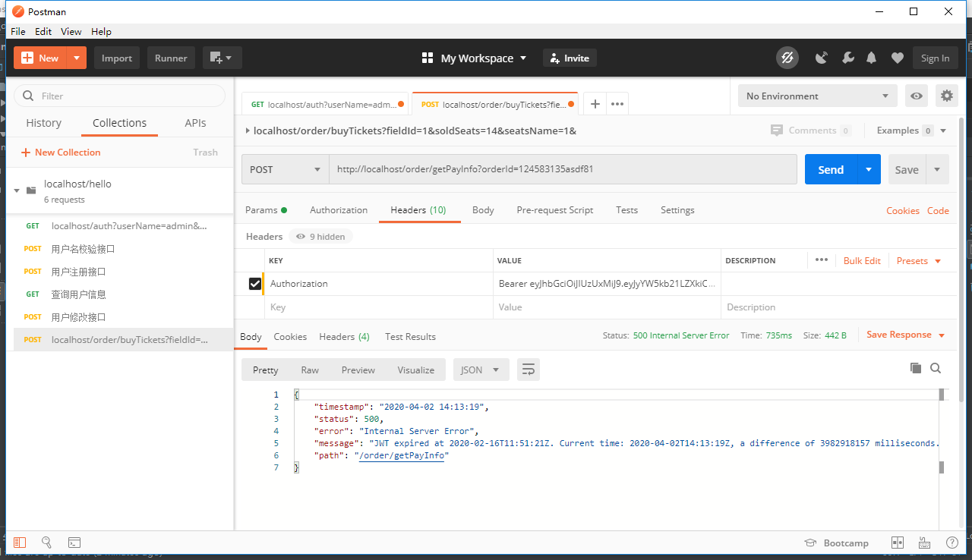The width and height of the screenshot is (972, 560).
Task: Open manage environments gear icon
Action: [x=946, y=96]
